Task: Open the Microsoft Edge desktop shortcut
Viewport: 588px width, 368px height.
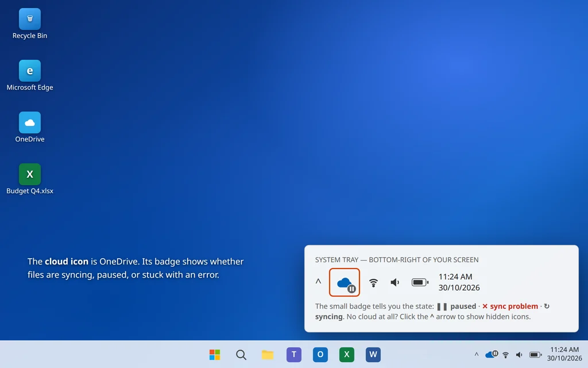Action: [30, 75]
